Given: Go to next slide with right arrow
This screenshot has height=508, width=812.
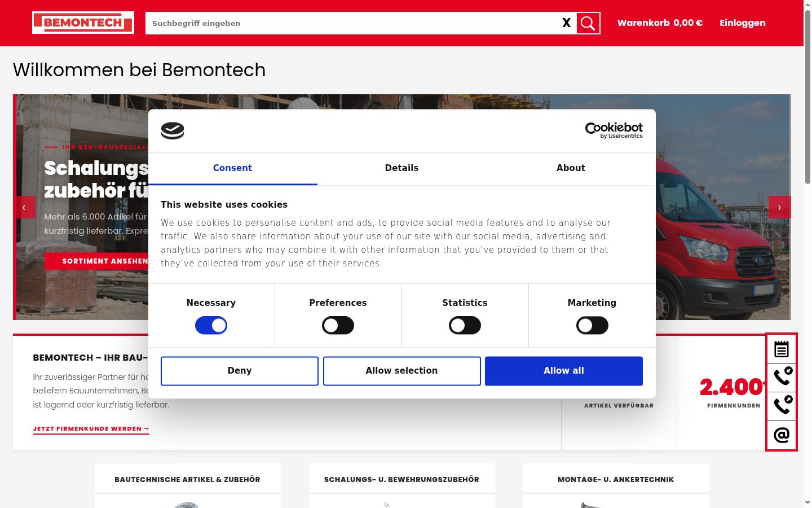Looking at the screenshot, I should click(x=779, y=207).
